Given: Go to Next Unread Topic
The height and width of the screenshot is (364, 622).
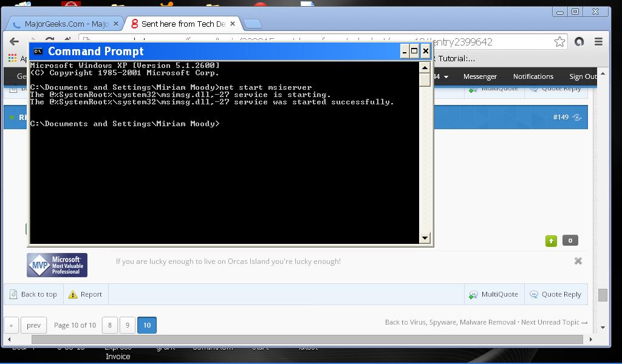Looking at the screenshot, I should [554, 322].
